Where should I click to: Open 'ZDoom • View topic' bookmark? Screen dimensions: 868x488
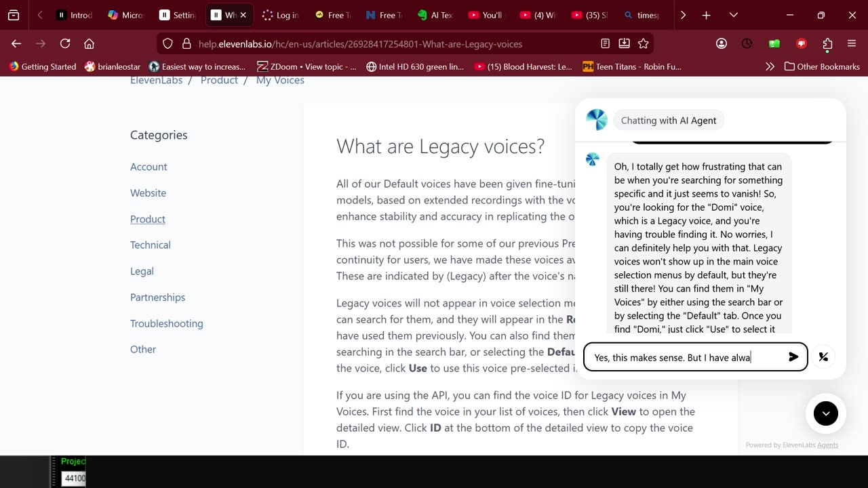[307, 66]
